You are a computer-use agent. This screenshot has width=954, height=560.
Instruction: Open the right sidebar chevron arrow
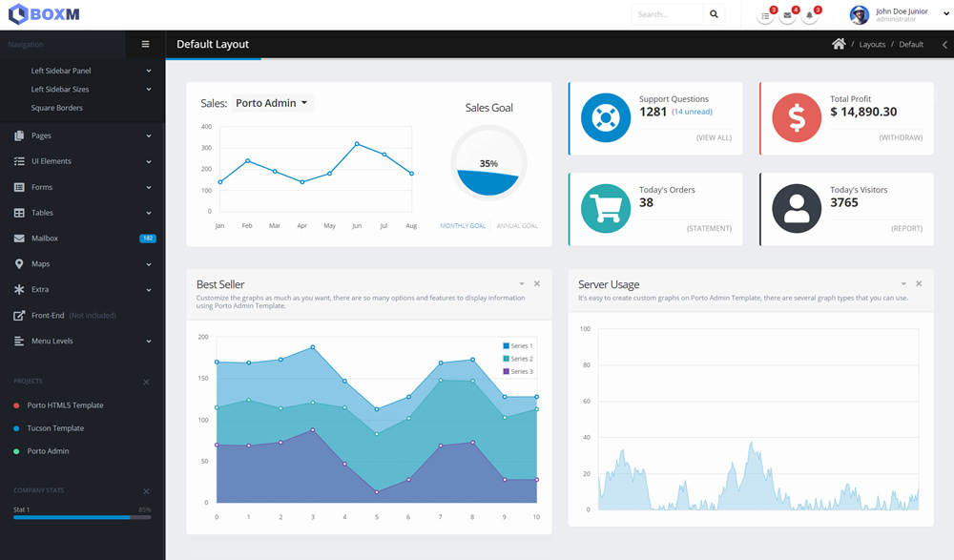(944, 45)
